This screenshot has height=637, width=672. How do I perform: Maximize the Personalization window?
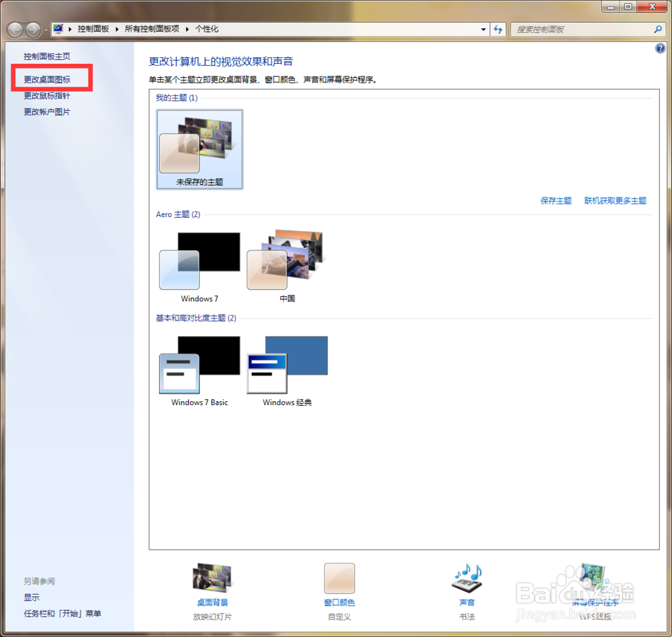click(x=628, y=7)
